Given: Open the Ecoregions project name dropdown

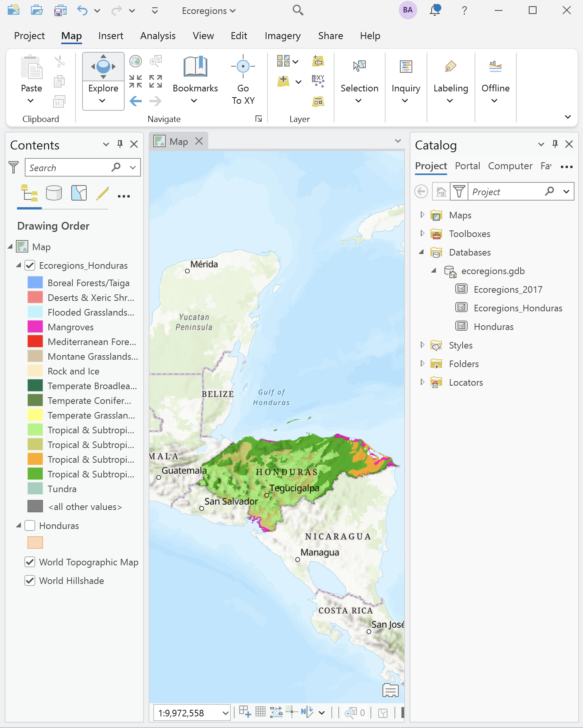Looking at the screenshot, I should 209,11.
